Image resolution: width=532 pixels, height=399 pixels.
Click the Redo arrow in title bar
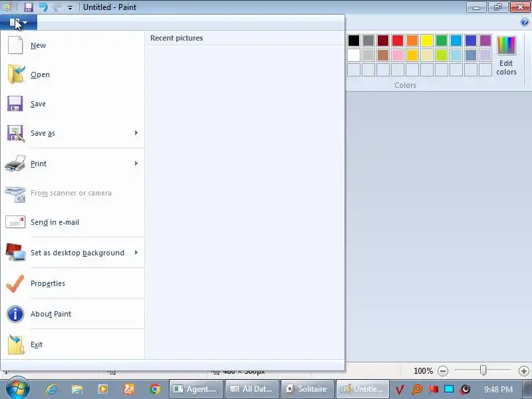click(57, 7)
